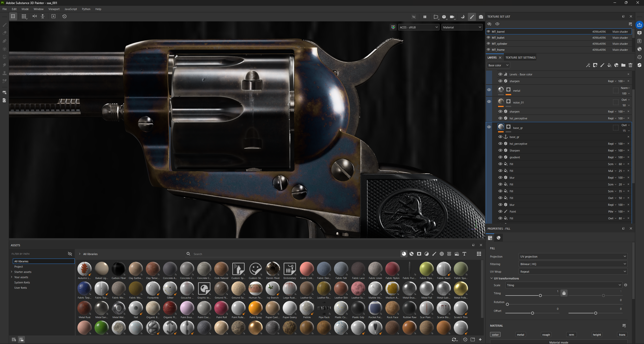Open the Base color channel dropdown
This screenshot has width=644, height=344.
tap(498, 65)
